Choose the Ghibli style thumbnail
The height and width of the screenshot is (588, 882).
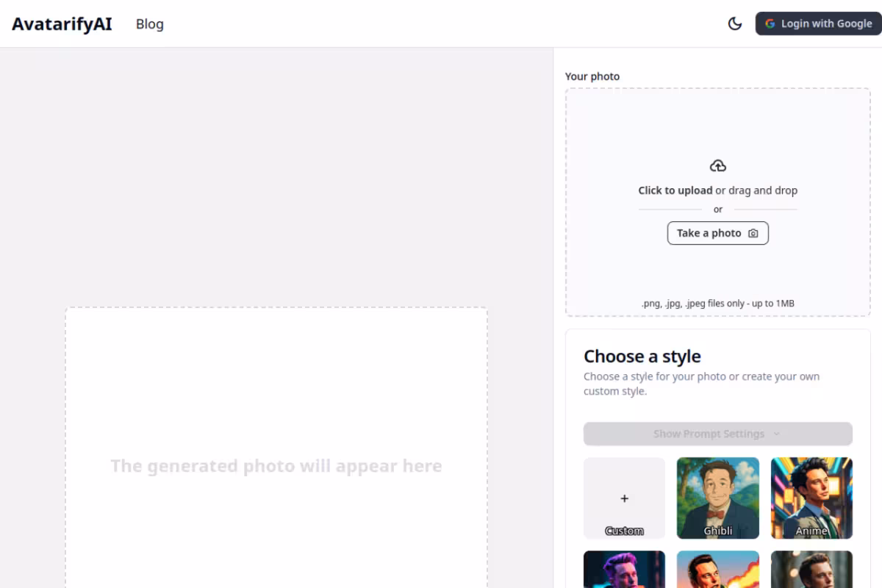[718, 498]
